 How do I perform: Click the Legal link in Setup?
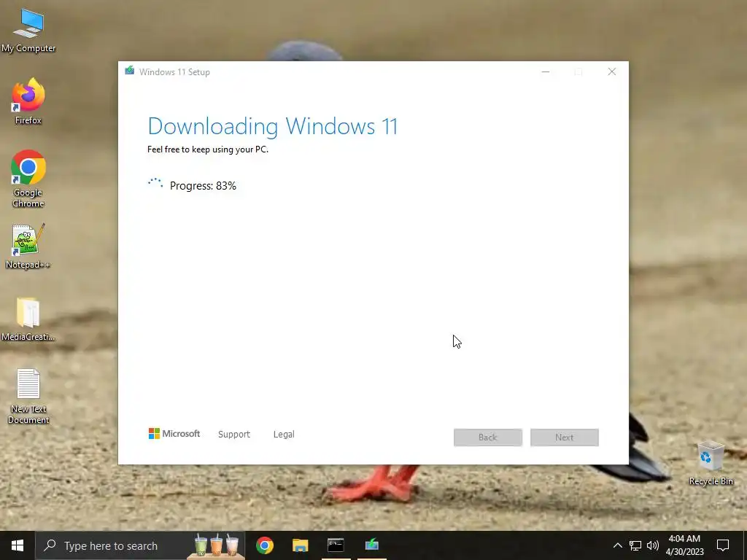coord(284,435)
